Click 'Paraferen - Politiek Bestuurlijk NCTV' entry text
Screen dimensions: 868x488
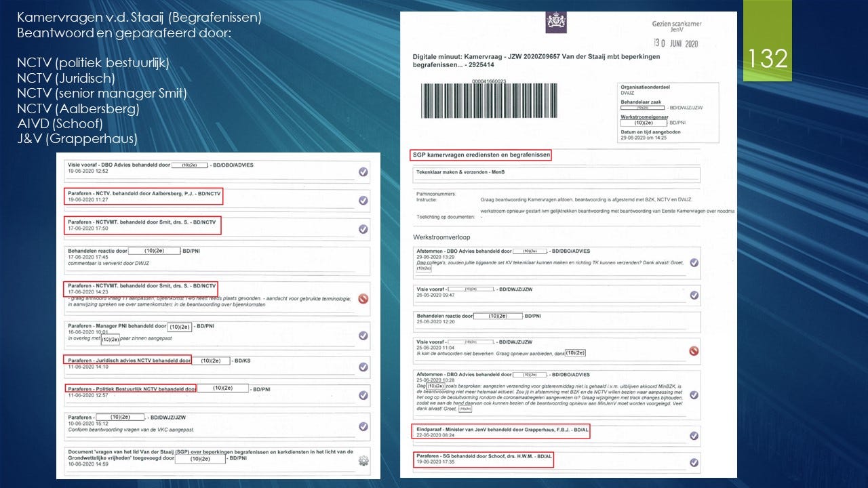tap(132, 388)
